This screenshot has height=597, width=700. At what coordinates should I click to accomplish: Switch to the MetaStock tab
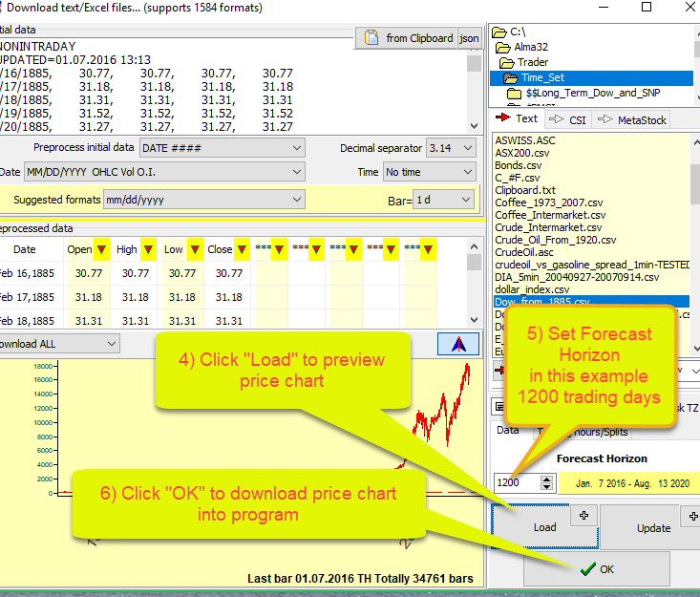click(633, 119)
